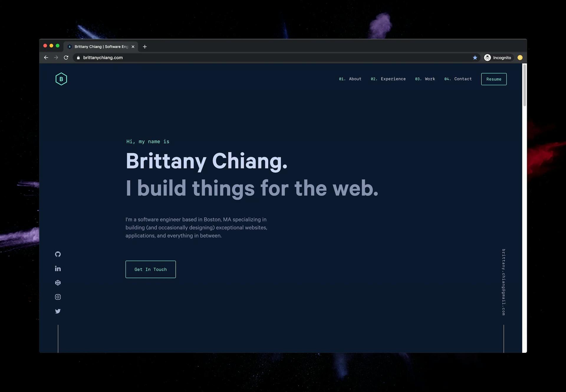This screenshot has width=566, height=392.
Task: Select the Work nav tab
Action: pyautogui.click(x=430, y=79)
